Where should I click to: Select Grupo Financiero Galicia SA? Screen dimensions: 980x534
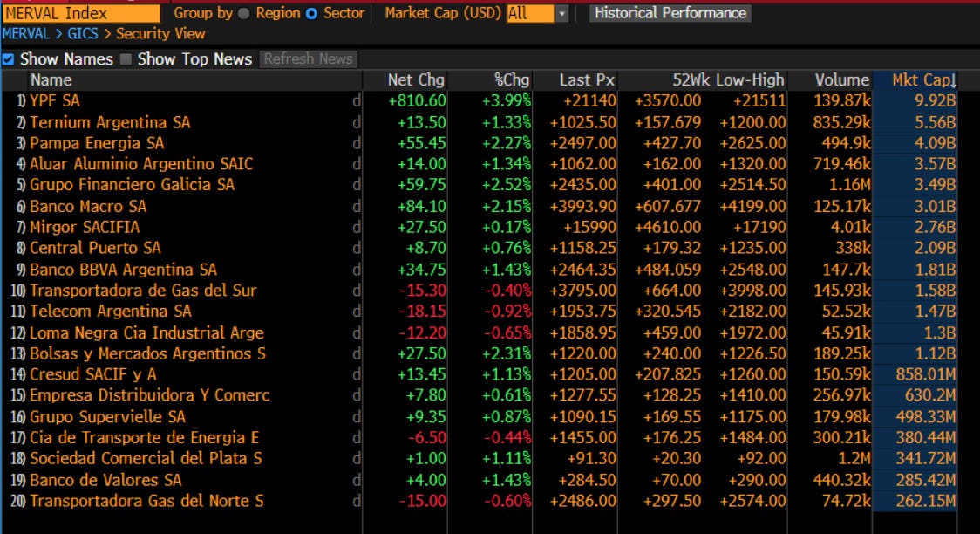click(x=132, y=185)
